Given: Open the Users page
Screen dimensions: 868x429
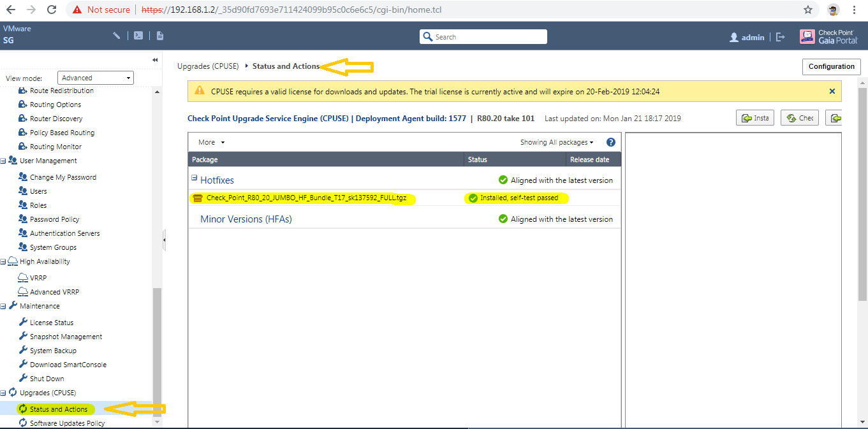Looking at the screenshot, I should (x=38, y=191).
